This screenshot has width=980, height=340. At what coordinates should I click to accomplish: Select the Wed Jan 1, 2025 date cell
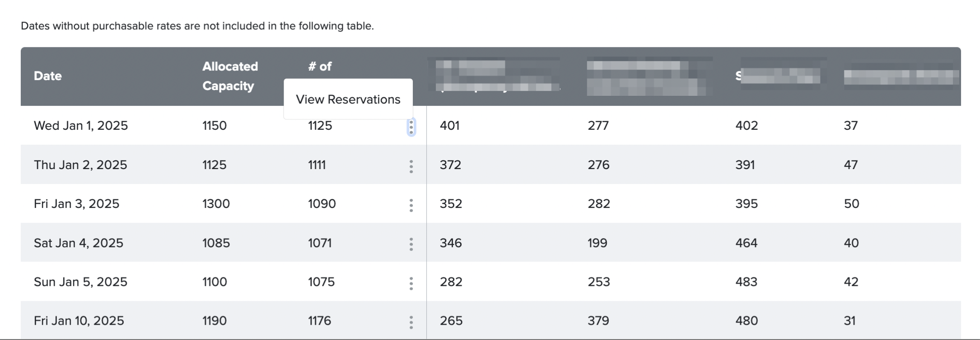click(81, 126)
